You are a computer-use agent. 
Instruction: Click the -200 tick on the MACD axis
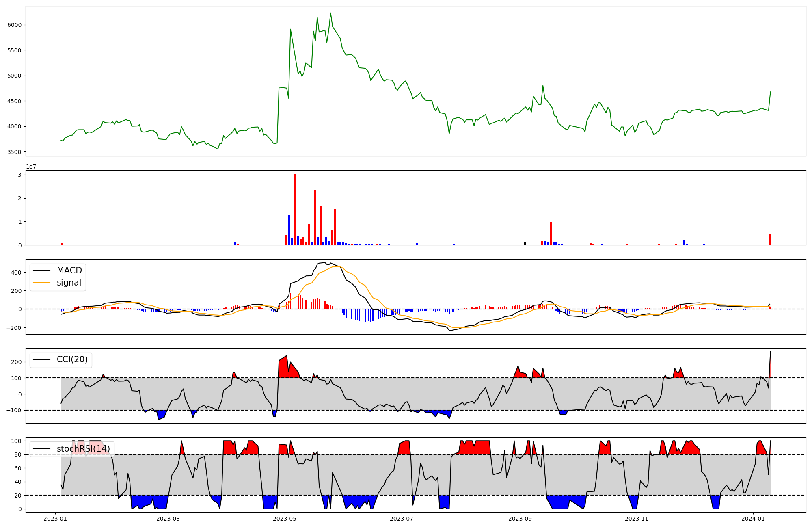[x=14, y=328]
